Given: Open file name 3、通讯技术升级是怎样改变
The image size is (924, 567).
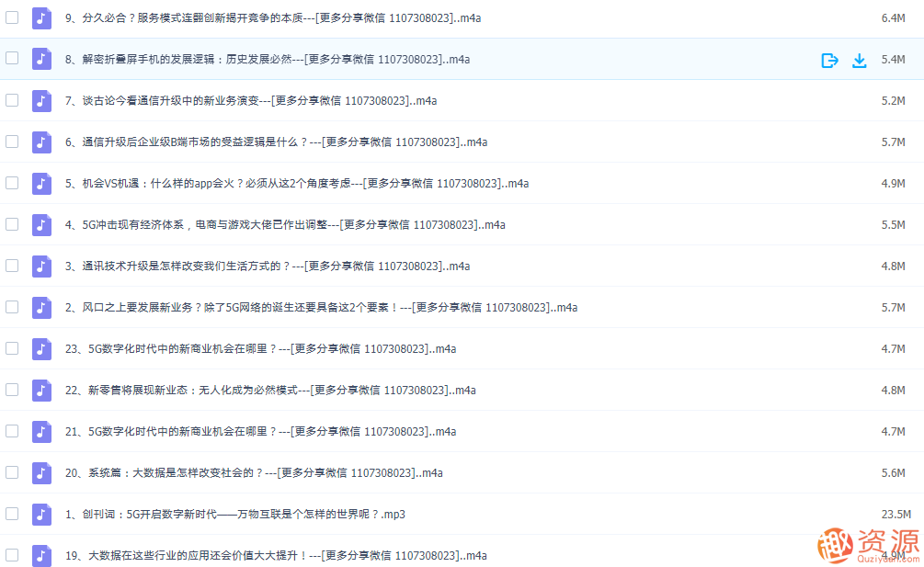Looking at the screenshot, I should tap(268, 266).
